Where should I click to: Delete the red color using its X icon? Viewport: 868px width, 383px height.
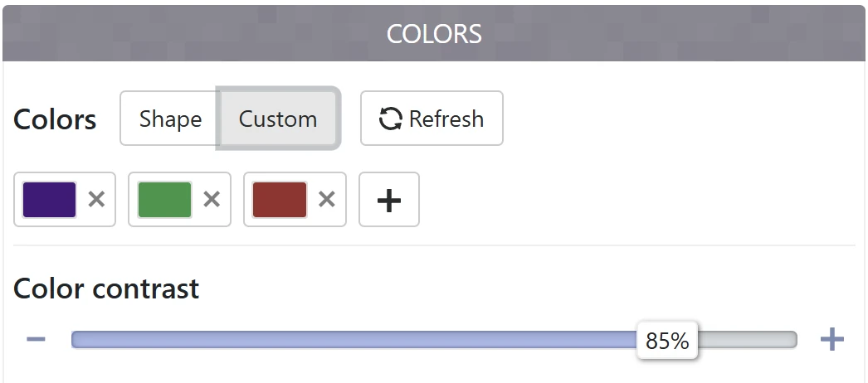tap(327, 200)
